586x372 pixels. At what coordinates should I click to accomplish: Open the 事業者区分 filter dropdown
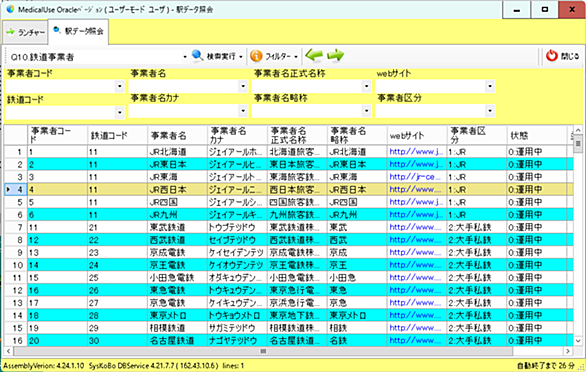(490, 111)
